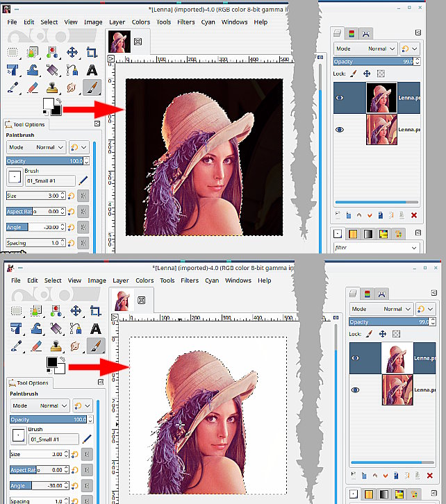
Task: Open Paintbrush Mode dropdown in white-background window
Action: [40, 405]
